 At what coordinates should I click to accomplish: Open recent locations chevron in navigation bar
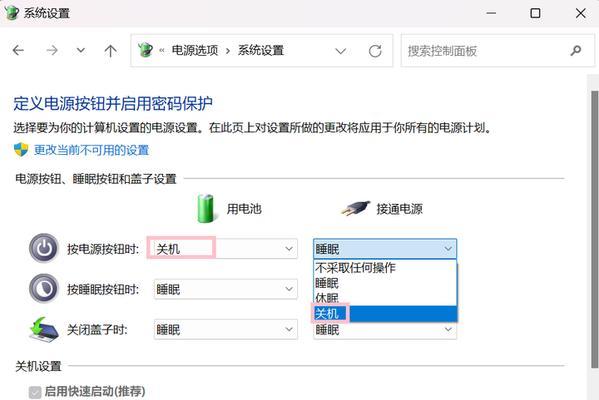click(x=81, y=50)
